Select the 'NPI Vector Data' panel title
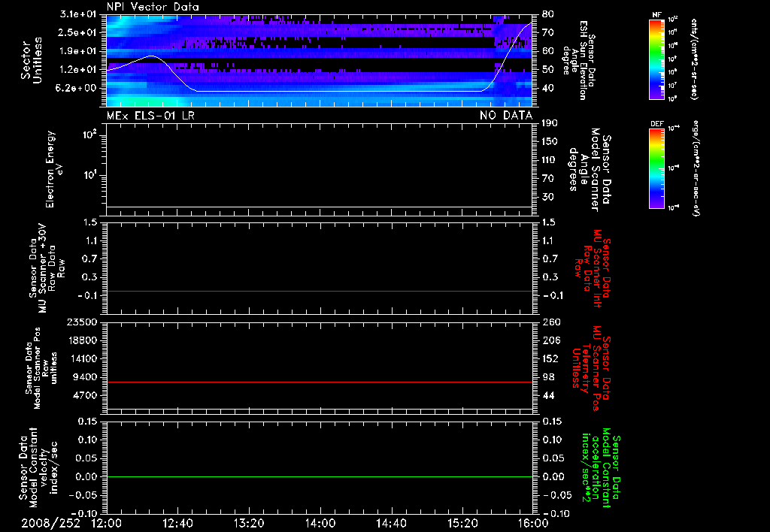The height and width of the screenshot is (532, 770). coord(153,7)
